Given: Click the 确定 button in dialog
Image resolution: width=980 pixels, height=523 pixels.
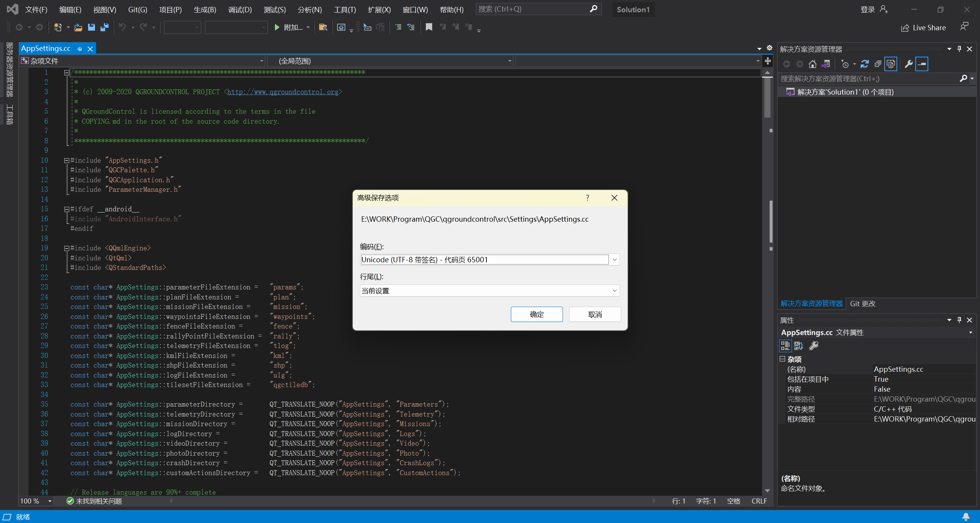Looking at the screenshot, I should point(537,314).
